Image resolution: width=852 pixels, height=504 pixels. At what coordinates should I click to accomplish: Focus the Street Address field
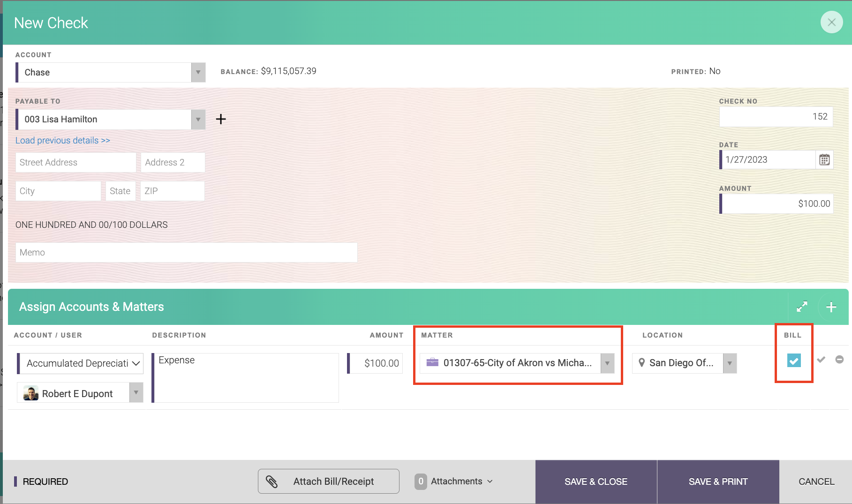pyautogui.click(x=76, y=162)
